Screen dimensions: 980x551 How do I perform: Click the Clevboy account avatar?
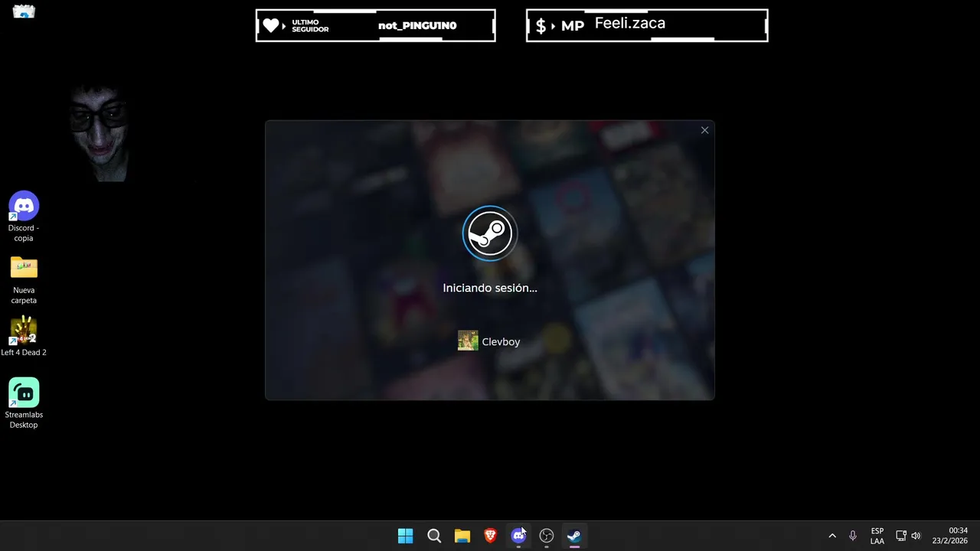(x=468, y=341)
